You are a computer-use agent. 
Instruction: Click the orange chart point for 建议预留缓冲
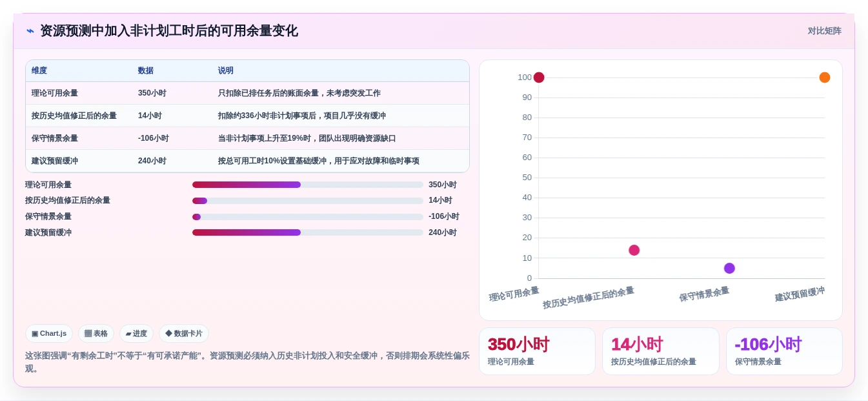coord(825,77)
